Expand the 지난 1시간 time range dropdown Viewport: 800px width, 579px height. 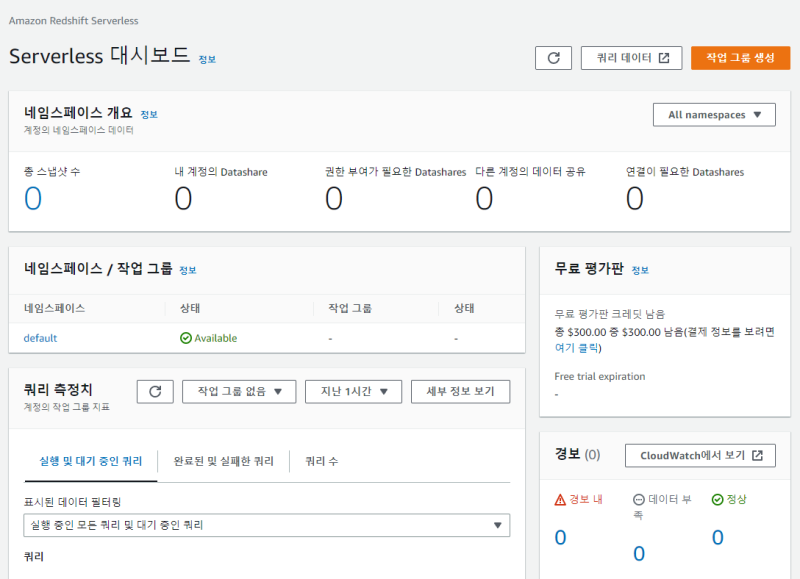point(353,391)
